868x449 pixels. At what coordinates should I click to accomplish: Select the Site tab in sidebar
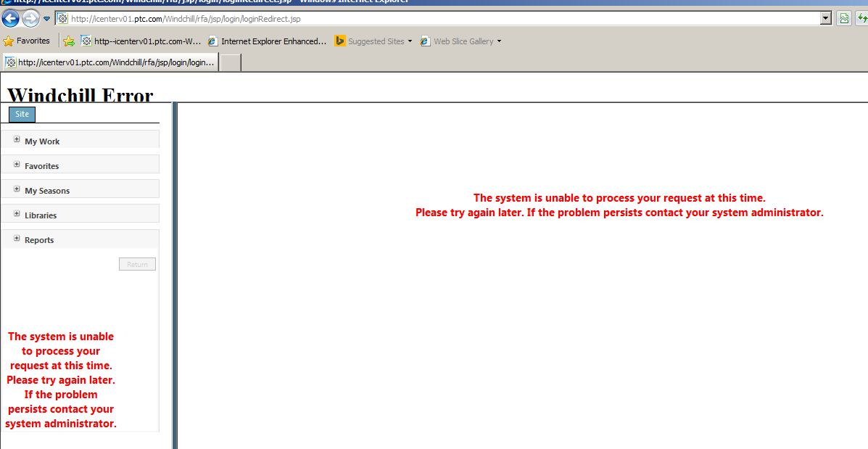click(22, 114)
